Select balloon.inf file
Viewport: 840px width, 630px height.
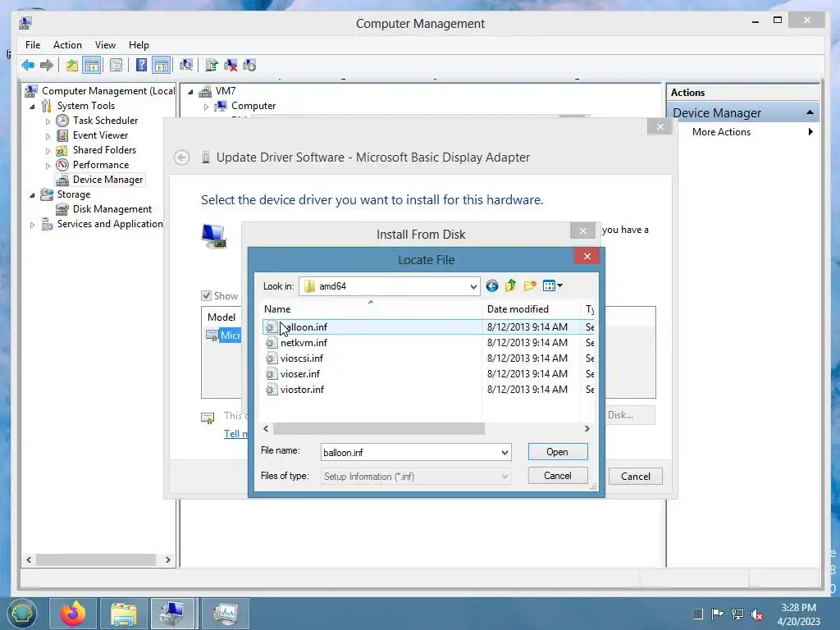click(x=304, y=326)
